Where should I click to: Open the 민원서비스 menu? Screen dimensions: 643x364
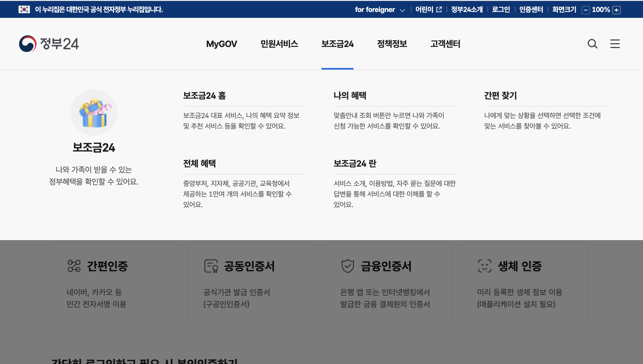point(279,44)
